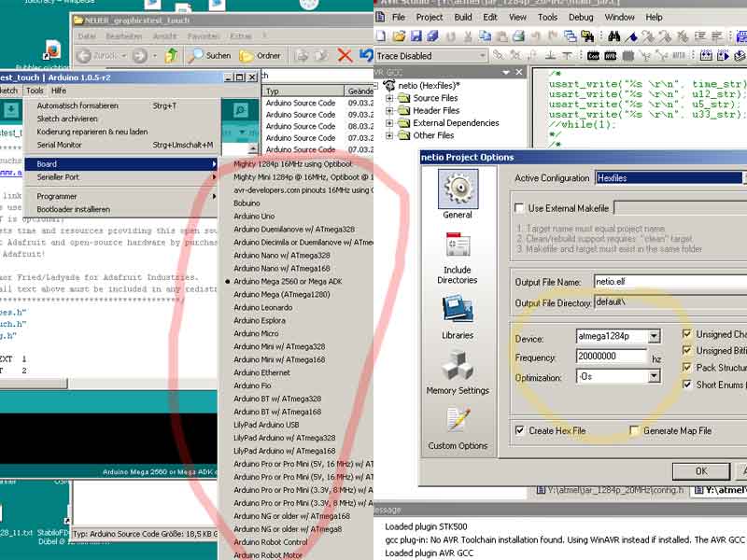The image size is (747, 560).
Task: Open the Trace Disabled dropdown
Action: click(x=482, y=56)
